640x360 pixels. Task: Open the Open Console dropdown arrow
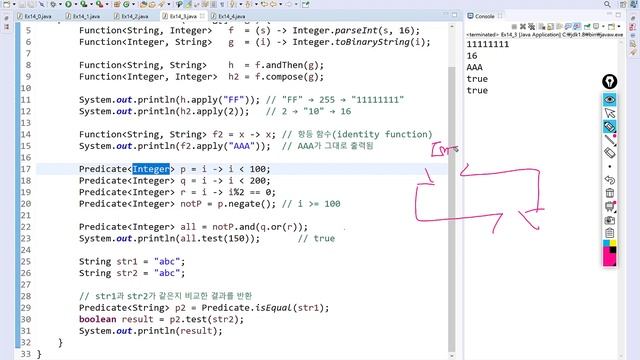tap(619, 27)
